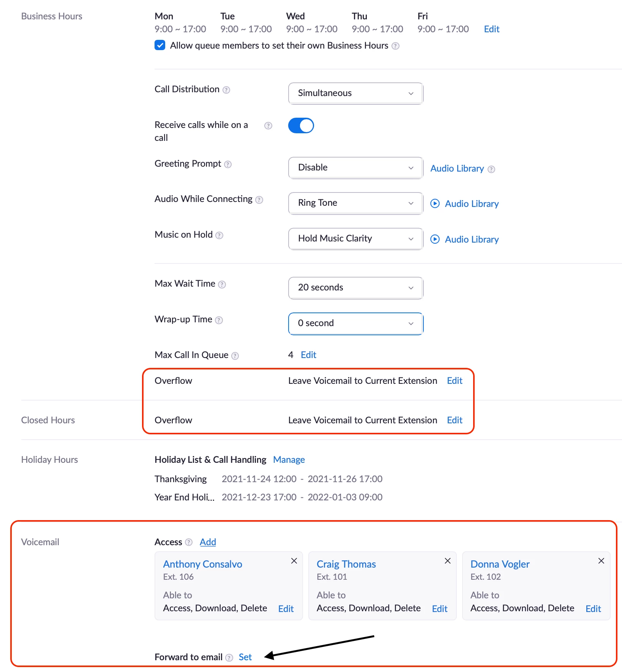Open Anthony Consalvo's profile link
This screenshot has width=622, height=672.
(203, 564)
